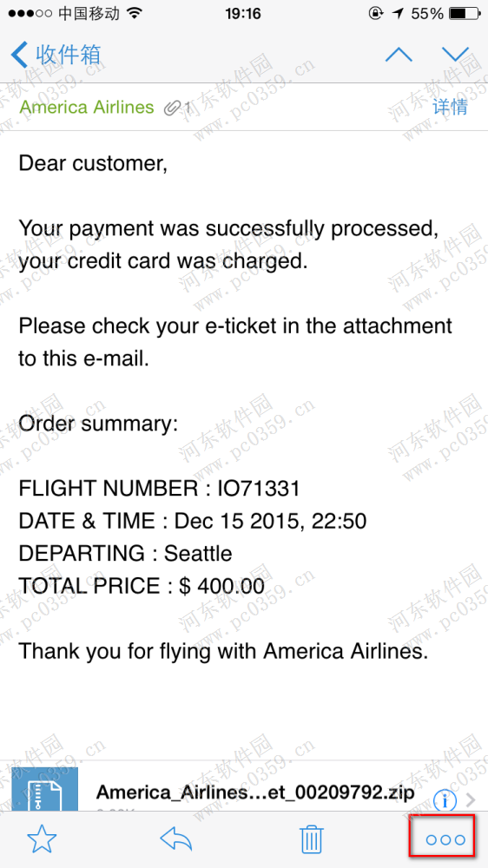
Task: Tap the FLIGHT NUMBER line in email
Action: 160,489
